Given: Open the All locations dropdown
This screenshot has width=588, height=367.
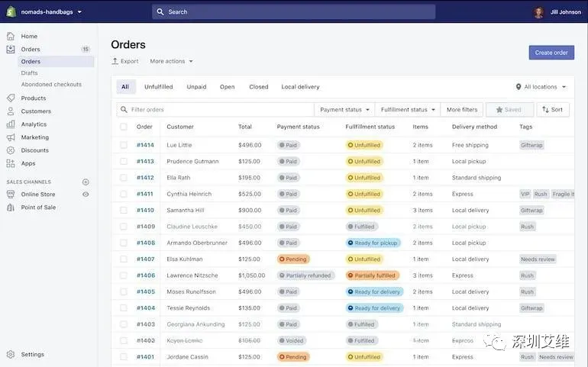Looking at the screenshot, I should point(541,86).
